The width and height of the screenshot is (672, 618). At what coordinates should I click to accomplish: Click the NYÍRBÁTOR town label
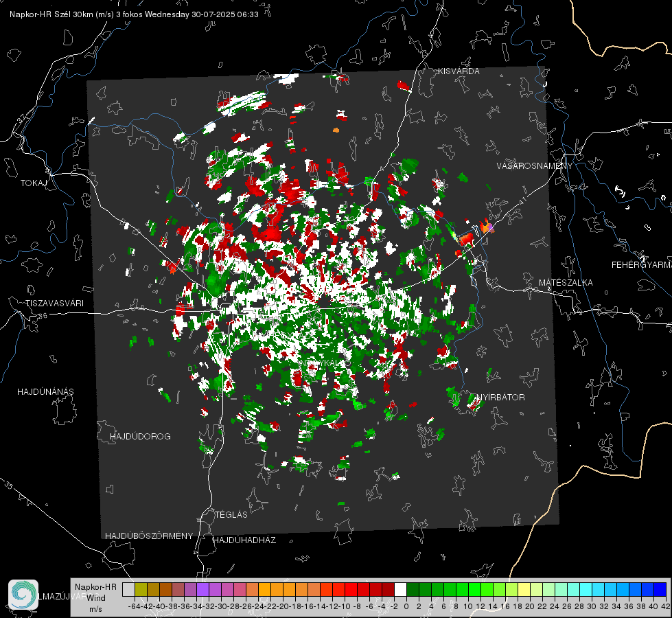point(500,398)
